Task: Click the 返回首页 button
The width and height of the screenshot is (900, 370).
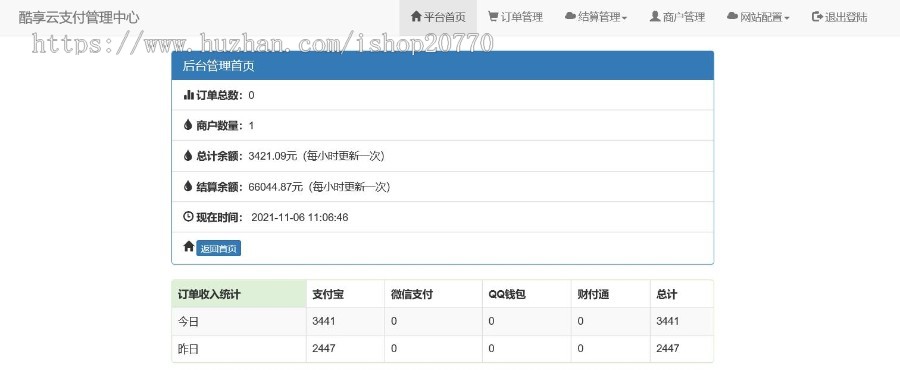Action: 219,248
